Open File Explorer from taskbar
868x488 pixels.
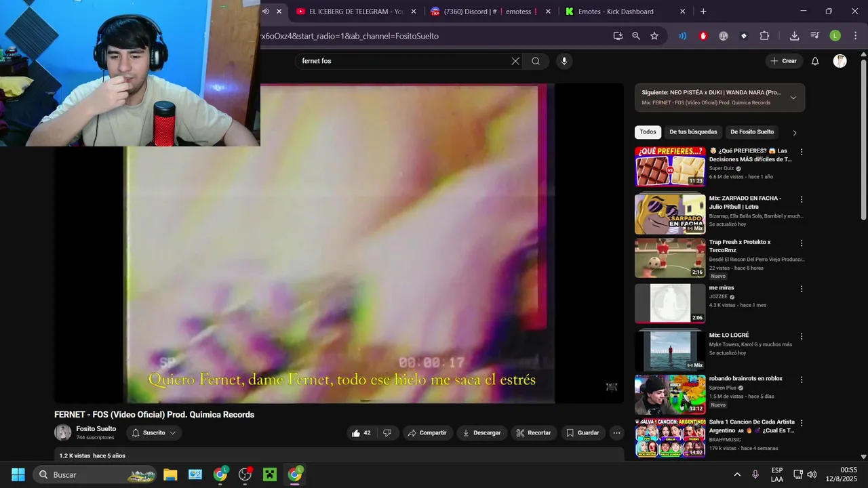click(x=170, y=474)
